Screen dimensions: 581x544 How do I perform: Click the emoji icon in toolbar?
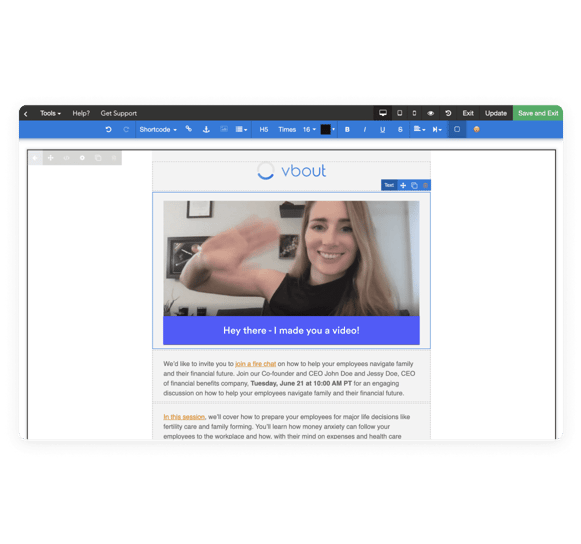click(x=477, y=129)
